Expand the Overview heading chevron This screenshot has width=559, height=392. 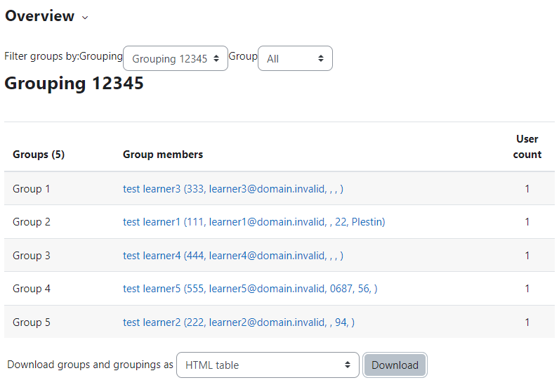coord(85,18)
